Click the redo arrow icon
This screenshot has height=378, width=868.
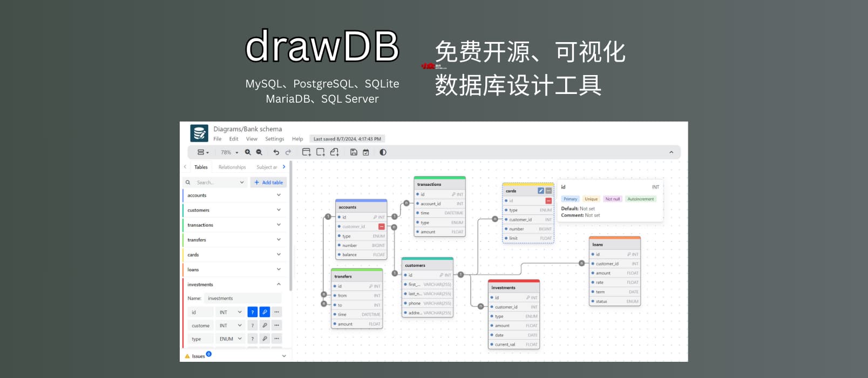(x=288, y=152)
